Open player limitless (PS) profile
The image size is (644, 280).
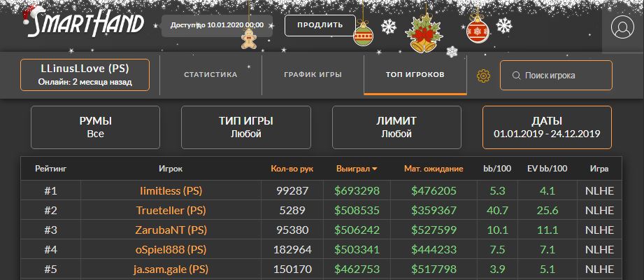[171, 190]
